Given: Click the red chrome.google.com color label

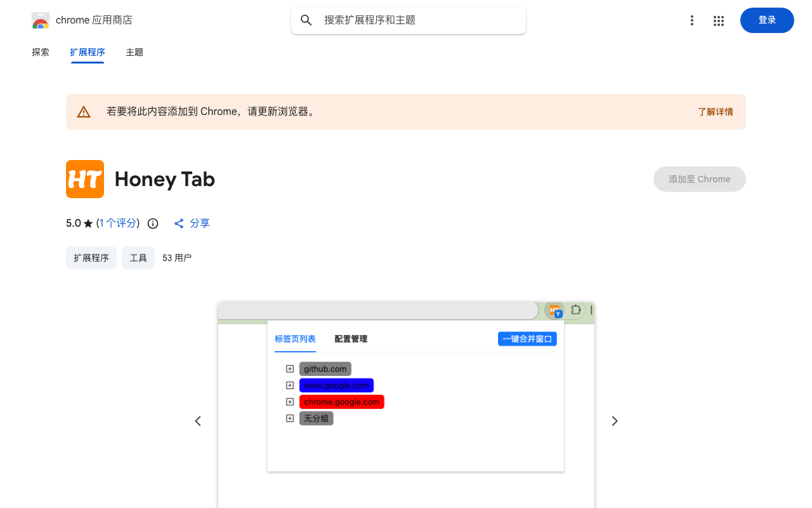Looking at the screenshot, I should click(342, 402).
